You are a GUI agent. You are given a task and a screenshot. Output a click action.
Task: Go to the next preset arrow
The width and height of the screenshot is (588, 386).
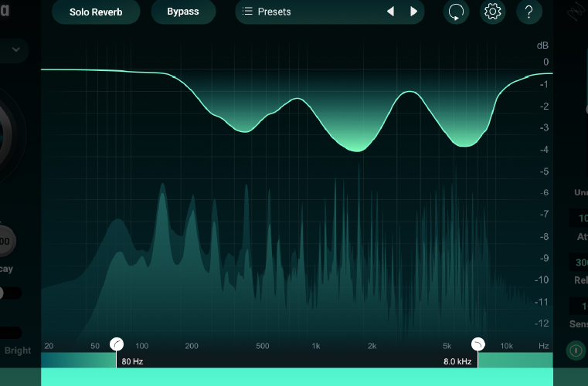[x=413, y=12]
